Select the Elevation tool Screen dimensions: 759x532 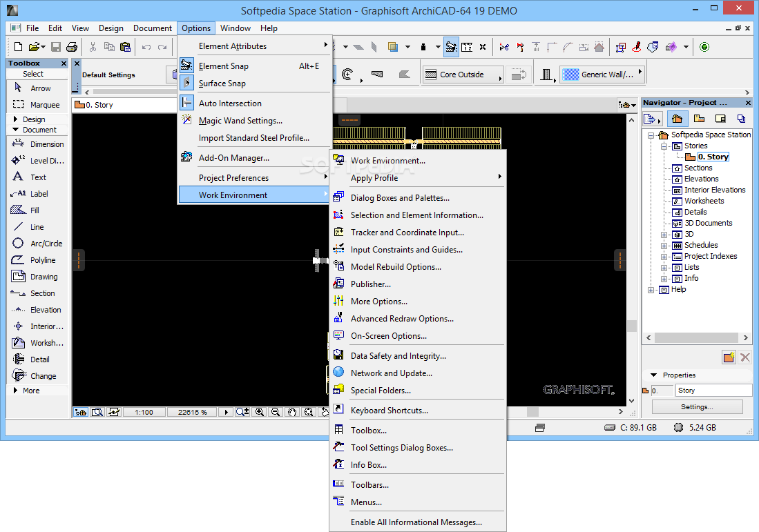[37, 310]
